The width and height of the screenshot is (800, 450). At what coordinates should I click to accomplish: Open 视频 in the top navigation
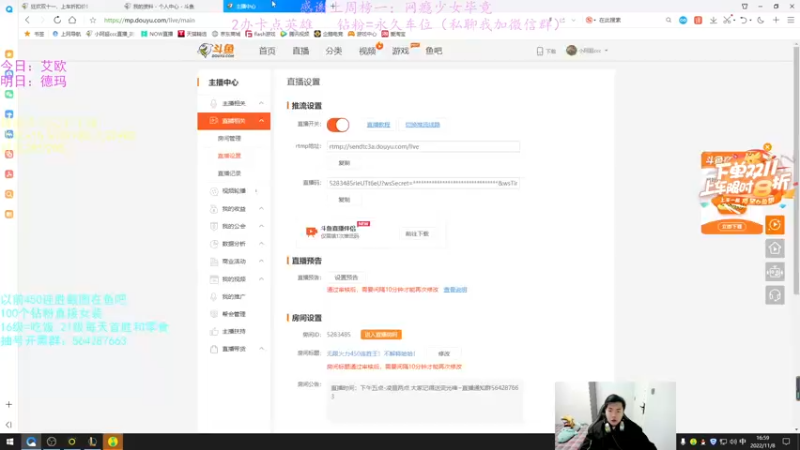click(367, 51)
